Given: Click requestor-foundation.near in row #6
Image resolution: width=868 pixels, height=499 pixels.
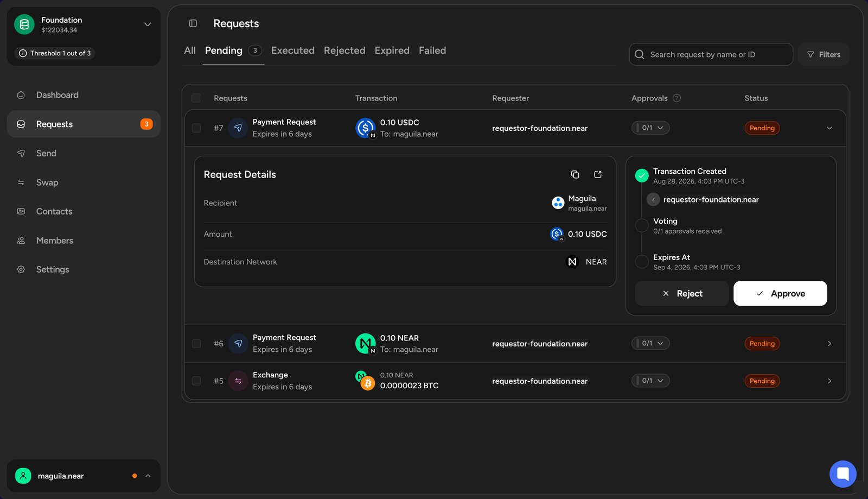Looking at the screenshot, I should click(540, 344).
